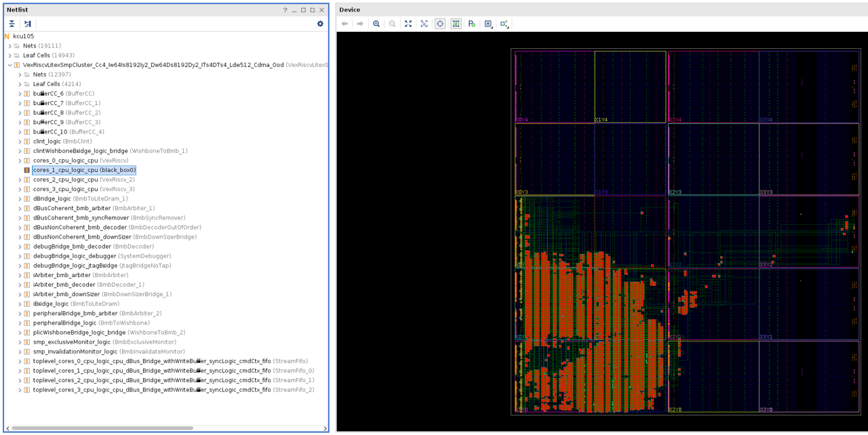This screenshot has height=435, width=868.
Task: Click Device view previous arrow
Action: tap(344, 24)
